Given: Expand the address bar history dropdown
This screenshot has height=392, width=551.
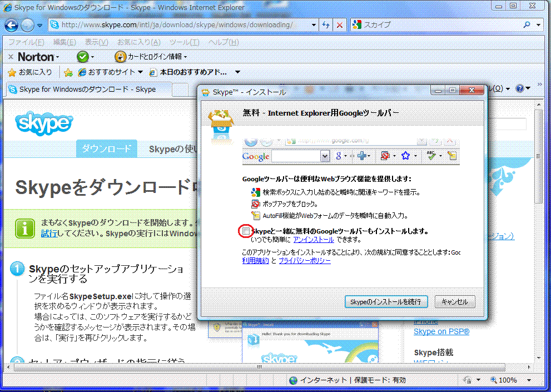Looking at the screenshot, I should click(x=314, y=25).
